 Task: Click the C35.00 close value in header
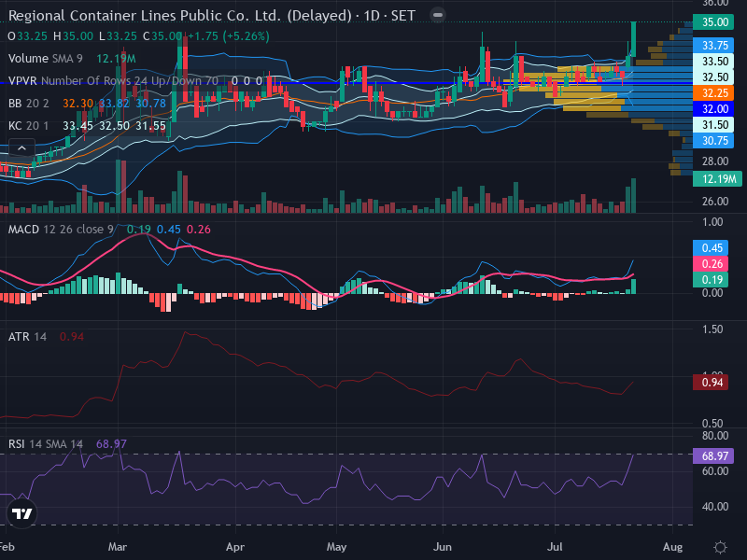pos(162,36)
